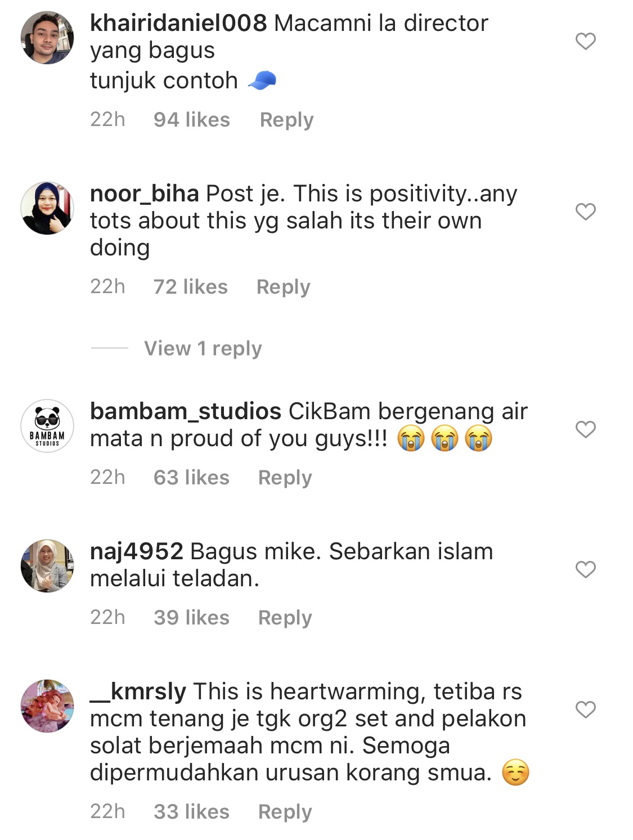The image size is (633, 840).
Task: Open naj4952's profile photo
Action: (x=47, y=566)
